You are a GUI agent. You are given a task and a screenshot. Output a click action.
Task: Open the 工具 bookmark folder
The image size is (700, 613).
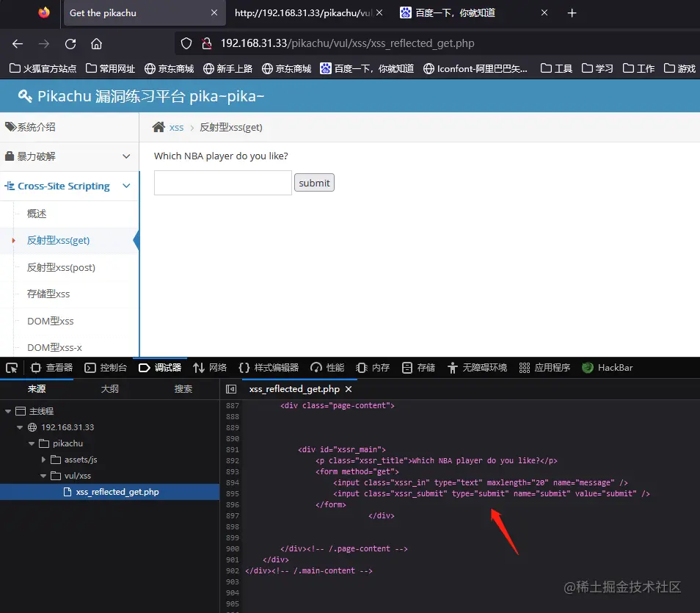(x=556, y=68)
